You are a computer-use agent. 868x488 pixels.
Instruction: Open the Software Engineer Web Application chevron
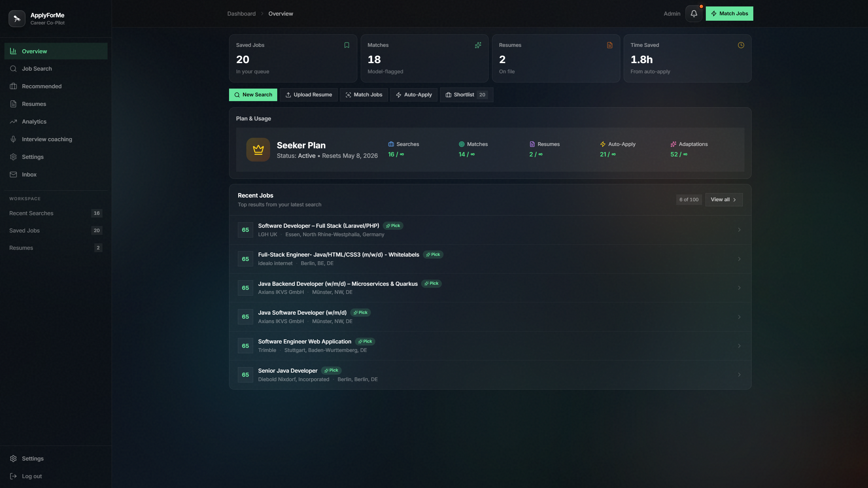739,346
